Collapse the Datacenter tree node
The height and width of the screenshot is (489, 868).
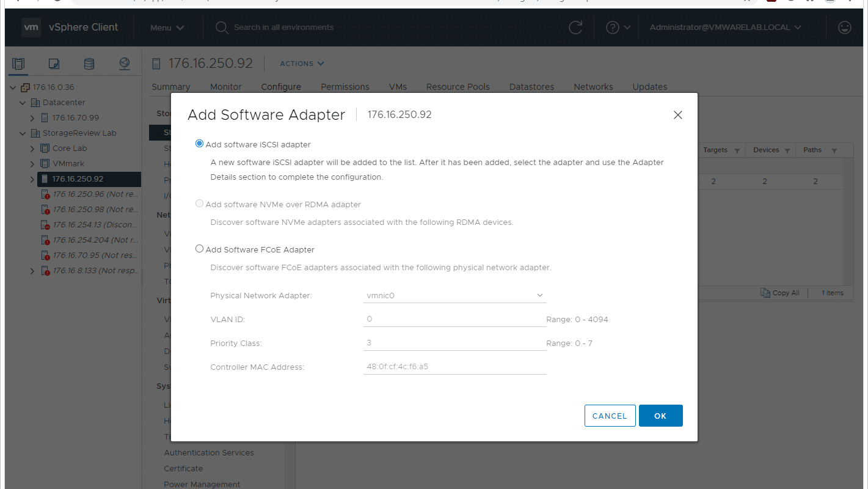click(x=23, y=103)
